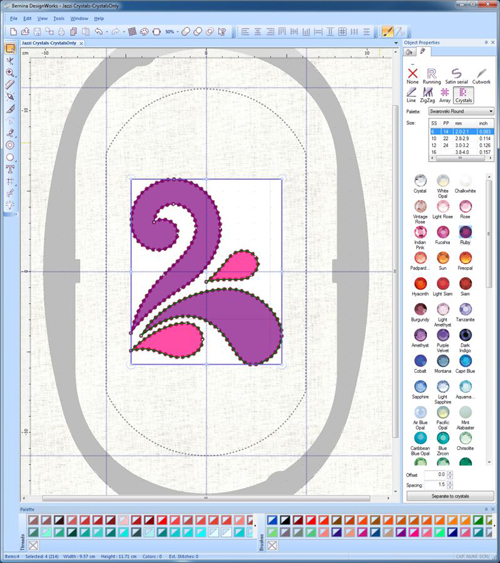The image size is (500, 563).
Task: Choose the Line outline type
Action: [411, 95]
